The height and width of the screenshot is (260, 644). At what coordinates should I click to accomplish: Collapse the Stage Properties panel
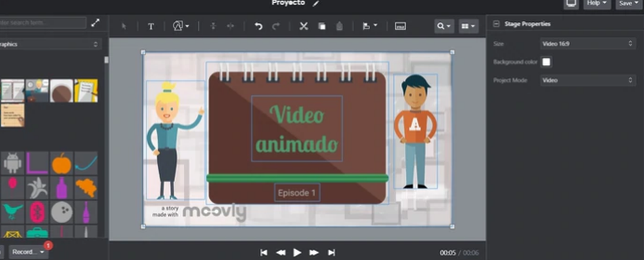[496, 24]
